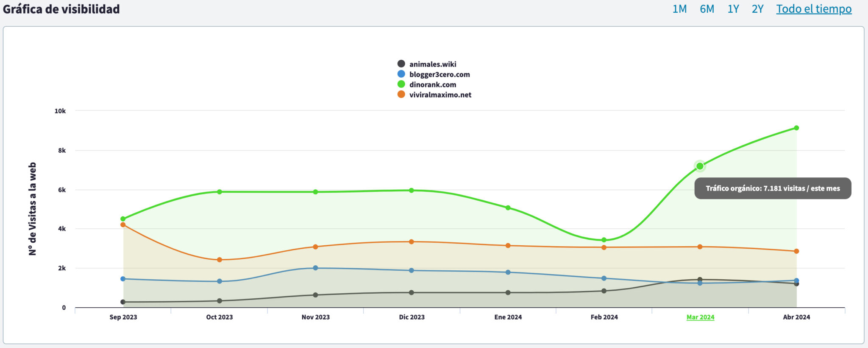This screenshot has height=348, width=868.
Task: Click the orange Oct 2023 data point
Action: (220, 260)
